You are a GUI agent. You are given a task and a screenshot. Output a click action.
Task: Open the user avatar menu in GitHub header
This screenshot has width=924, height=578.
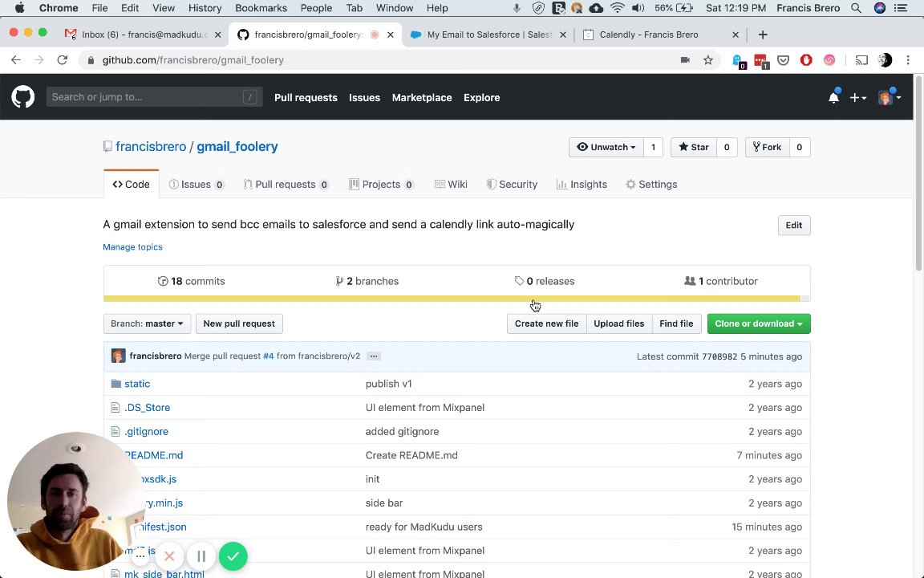click(x=889, y=97)
